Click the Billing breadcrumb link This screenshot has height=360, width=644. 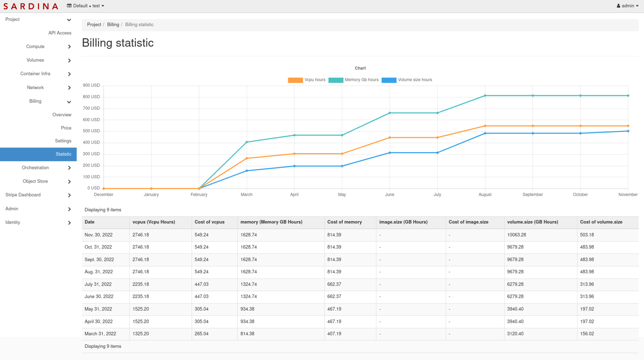[x=113, y=24]
